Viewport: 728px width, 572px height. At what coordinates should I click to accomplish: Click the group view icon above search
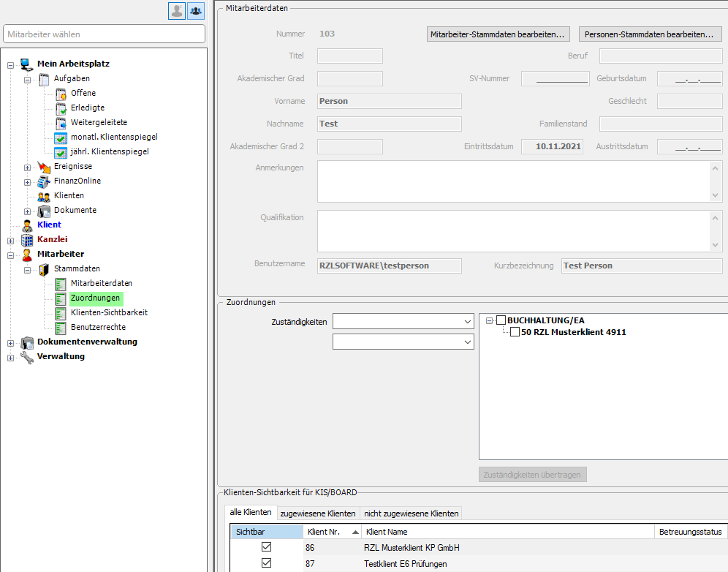[x=196, y=10]
